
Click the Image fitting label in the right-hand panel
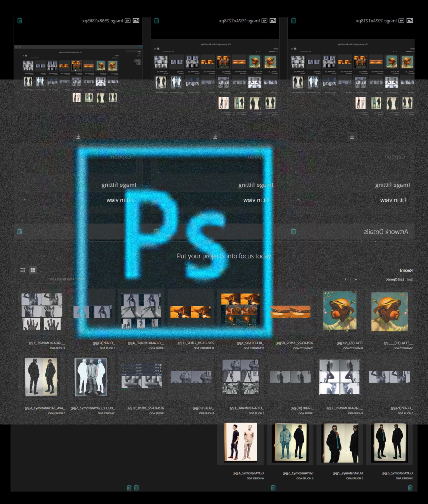coord(393,185)
